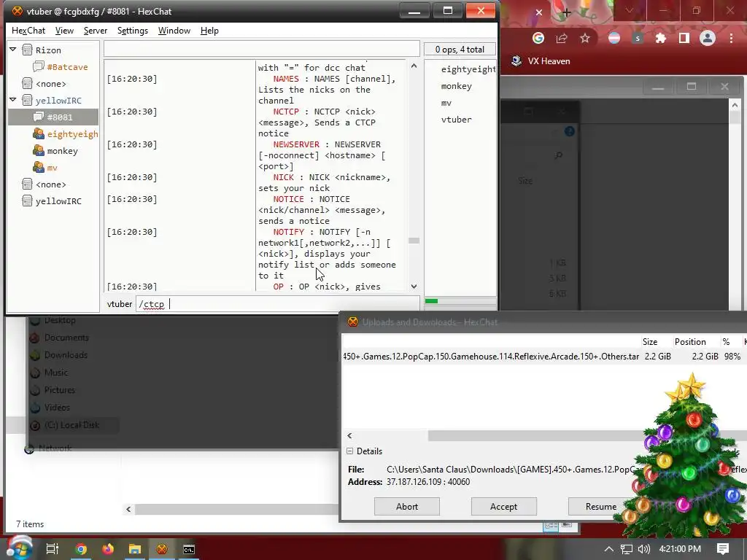Collapse the Details section in transfers window

pyautogui.click(x=350, y=451)
